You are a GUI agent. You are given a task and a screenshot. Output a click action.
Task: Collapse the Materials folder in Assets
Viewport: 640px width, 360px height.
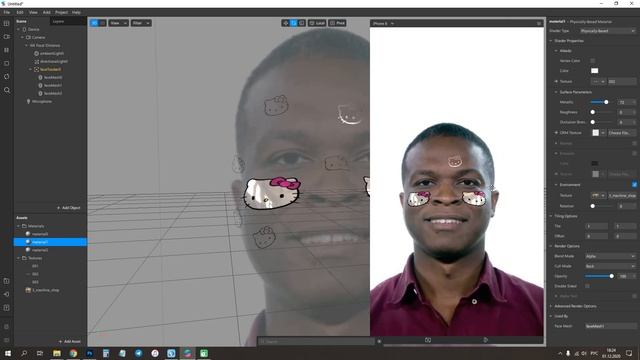(x=18, y=226)
